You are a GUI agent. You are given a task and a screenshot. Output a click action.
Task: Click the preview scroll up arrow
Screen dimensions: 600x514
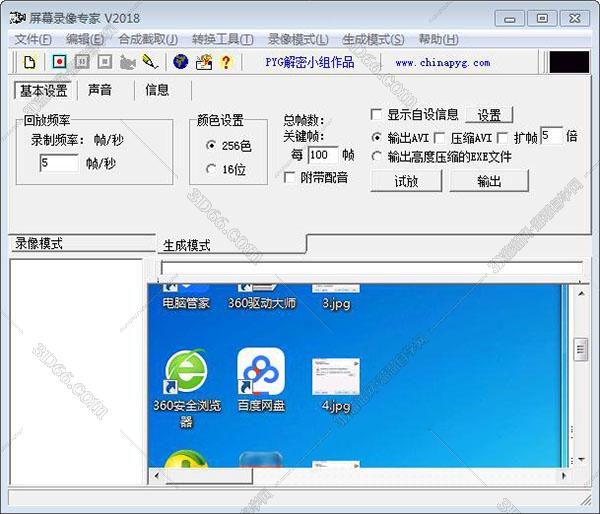[581, 294]
